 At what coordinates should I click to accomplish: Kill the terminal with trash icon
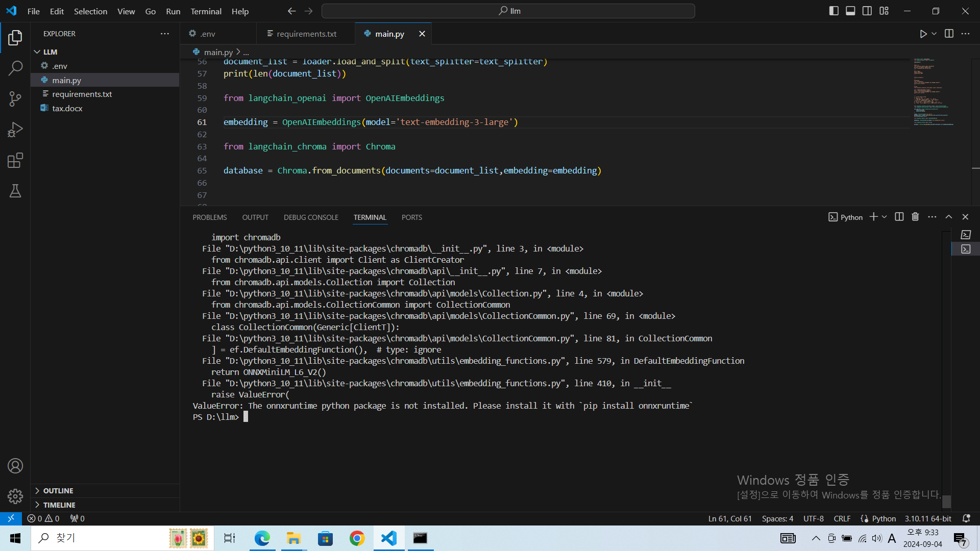point(915,217)
